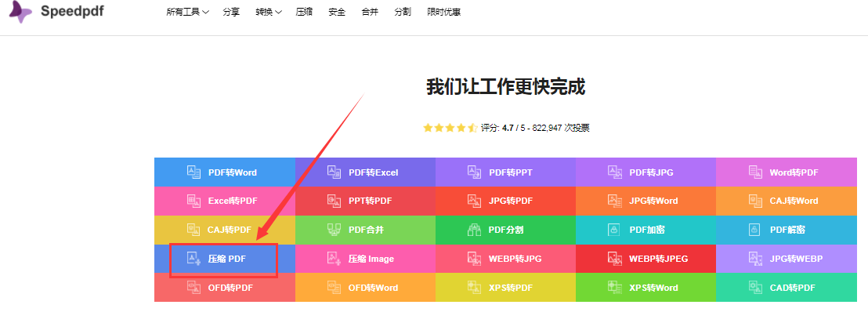Click the Excel转PDF label

(233, 201)
